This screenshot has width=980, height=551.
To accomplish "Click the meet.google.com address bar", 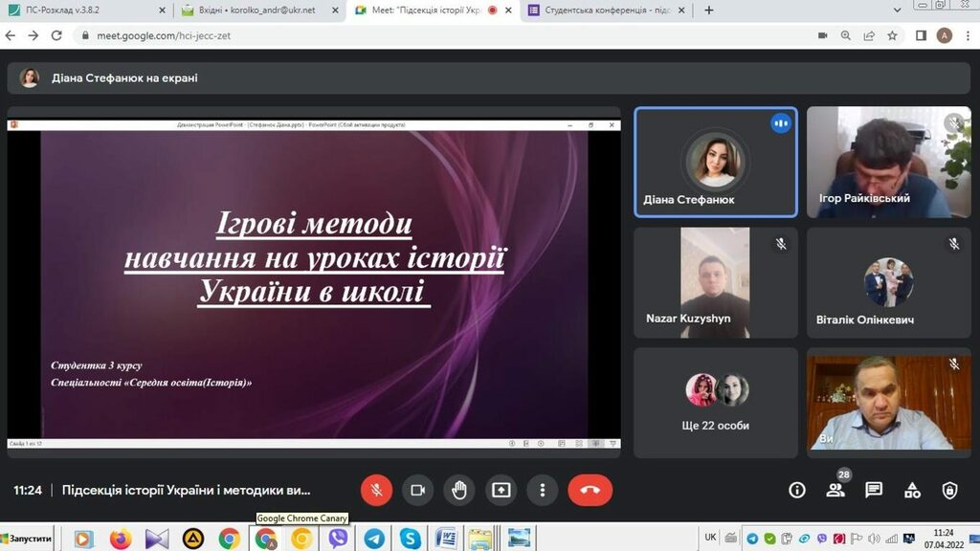I will [383, 35].
